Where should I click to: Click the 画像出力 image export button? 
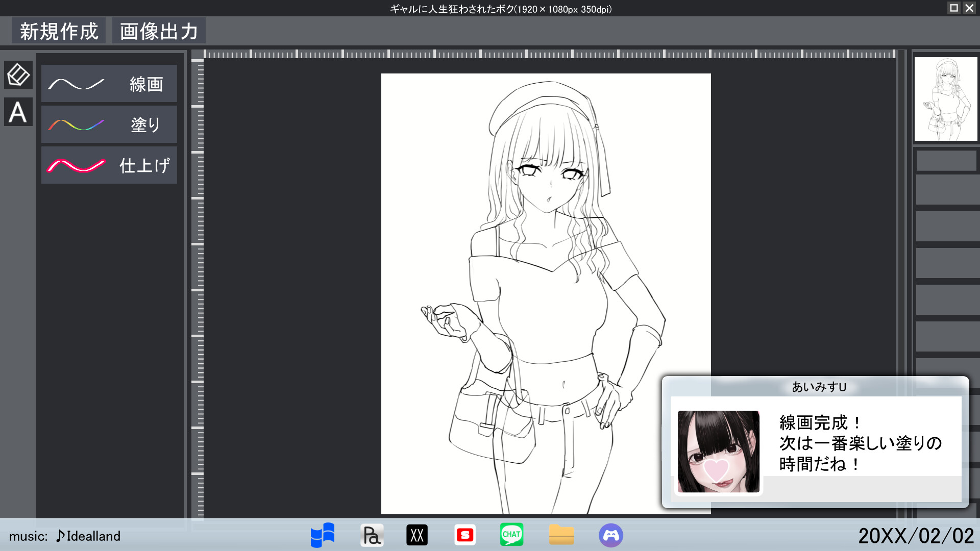(x=158, y=31)
